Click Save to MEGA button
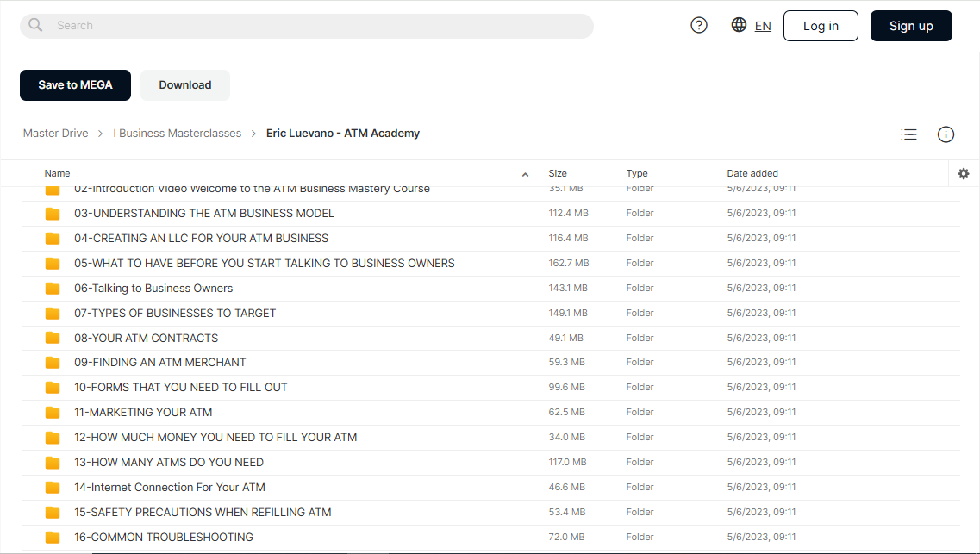This screenshot has height=554, width=980. [x=76, y=85]
